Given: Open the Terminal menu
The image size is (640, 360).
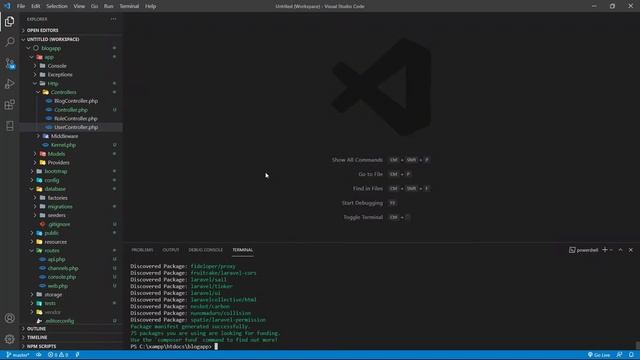Looking at the screenshot, I should click(x=129, y=6).
